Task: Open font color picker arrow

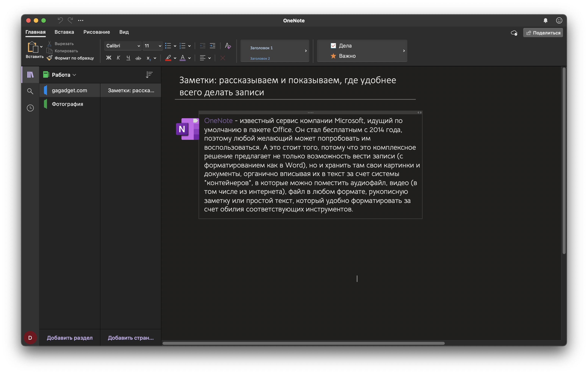Action: pyautogui.click(x=189, y=58)
